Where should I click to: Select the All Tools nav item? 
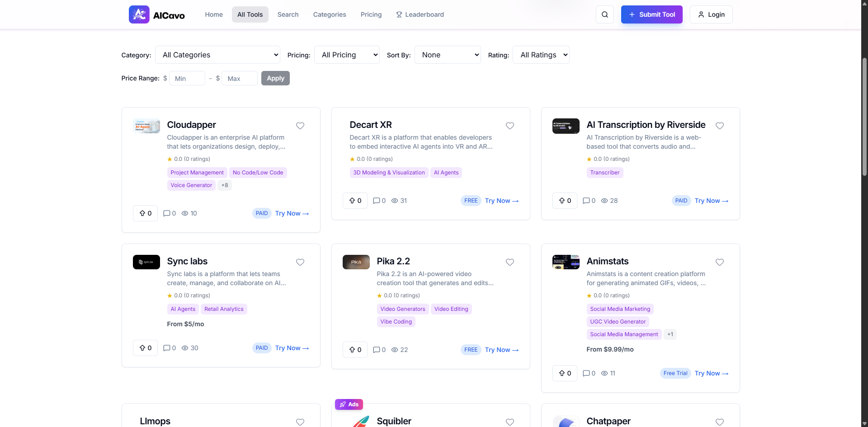click(x=250, y=14)
